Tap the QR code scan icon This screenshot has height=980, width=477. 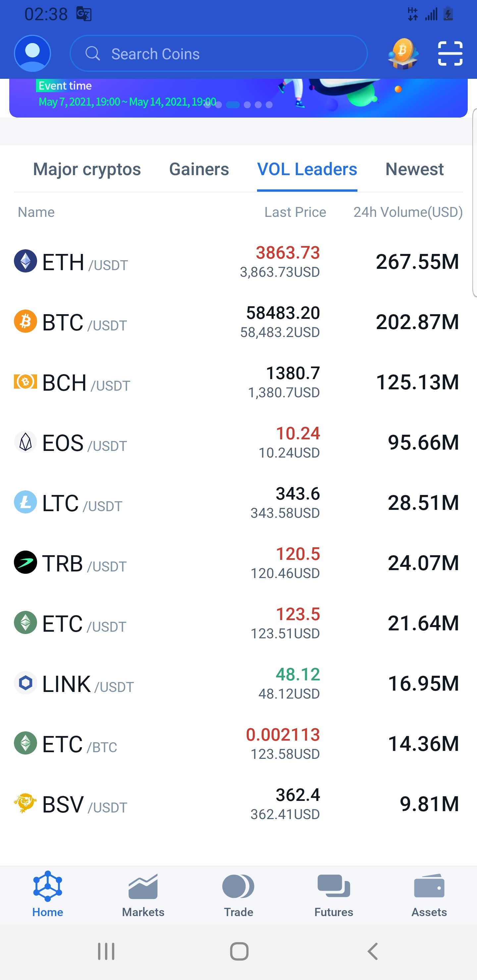coord(450,54)
